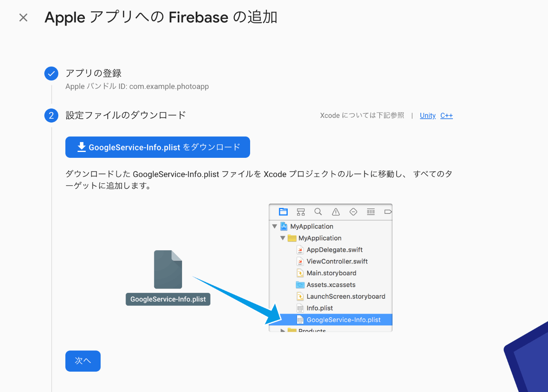Click the Apple bundle ID text
548x392 pixels.
[137, 87]
